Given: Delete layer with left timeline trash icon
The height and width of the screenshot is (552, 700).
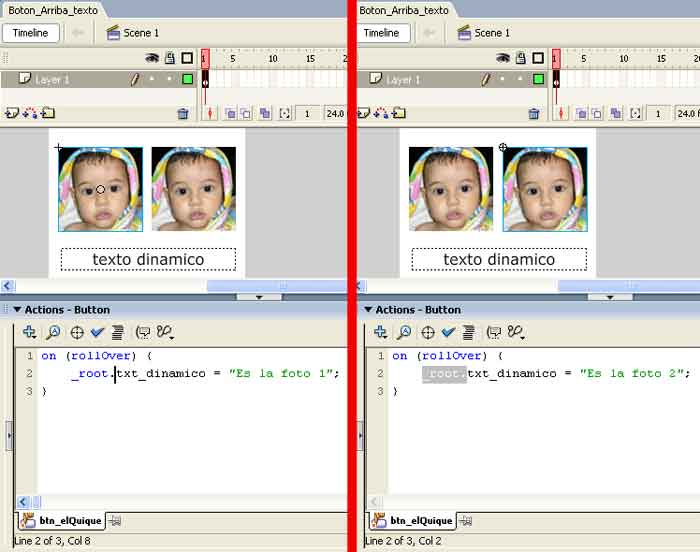Looking at the screenshot, I should (183, 113).
